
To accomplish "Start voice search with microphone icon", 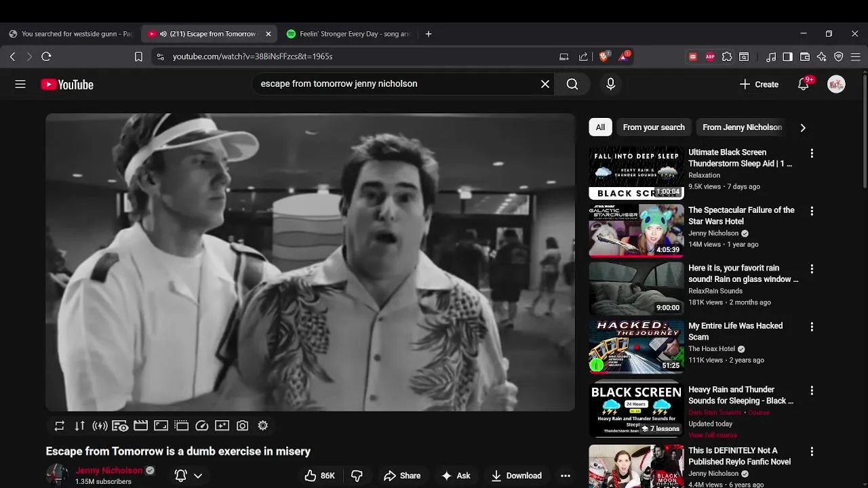I will [610, 84].
